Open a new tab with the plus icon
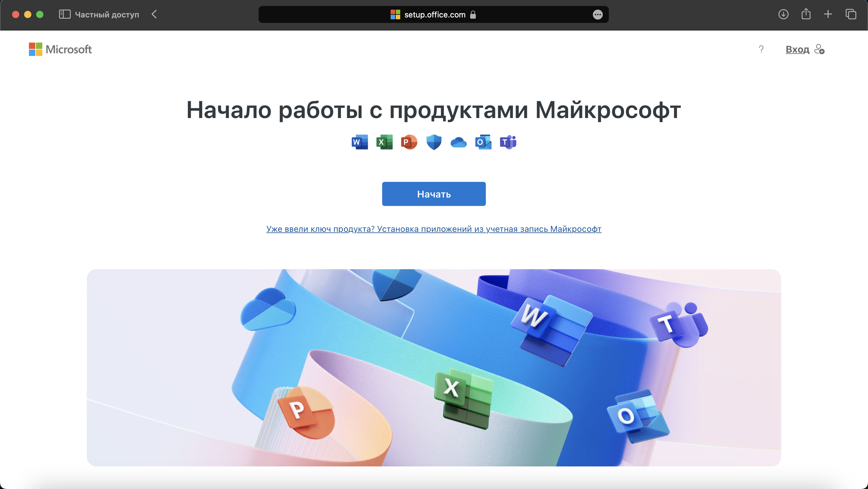This screenshot has height=489, width=868. coord(828,14)
